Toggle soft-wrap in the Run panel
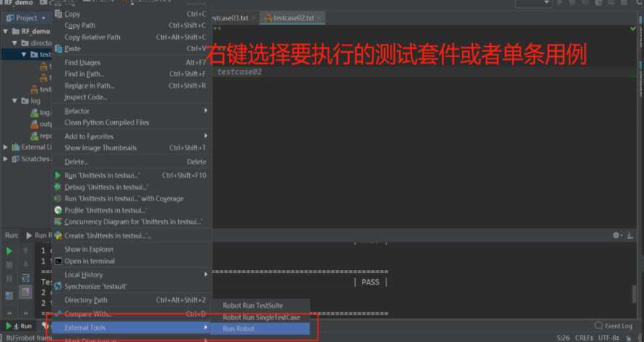Viewport: 644px width, 342px height. 26,279
